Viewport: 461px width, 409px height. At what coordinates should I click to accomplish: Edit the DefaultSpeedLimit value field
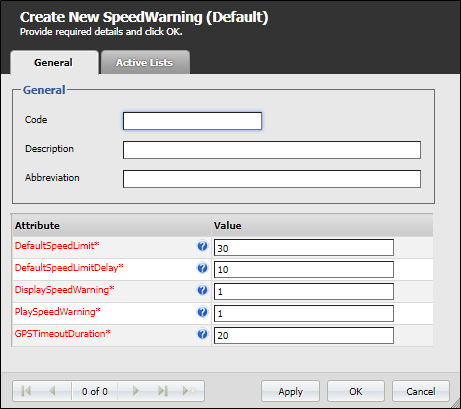(304, 248)
